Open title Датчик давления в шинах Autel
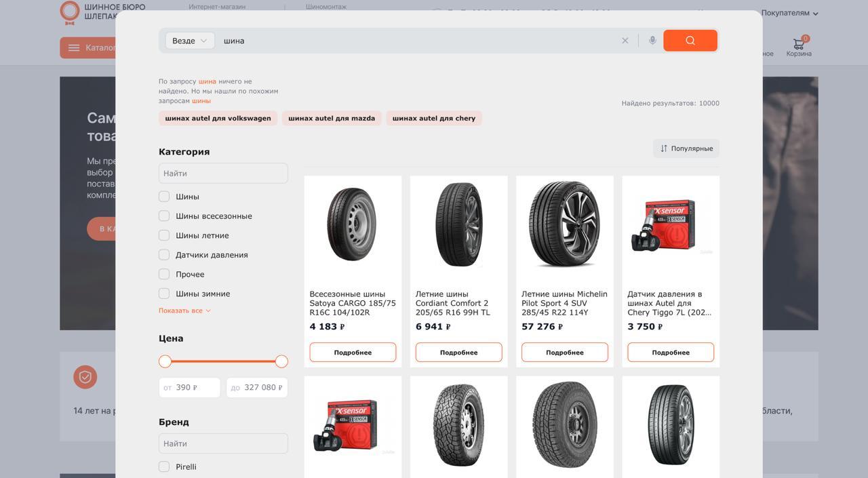 click(x=669, y=303)
